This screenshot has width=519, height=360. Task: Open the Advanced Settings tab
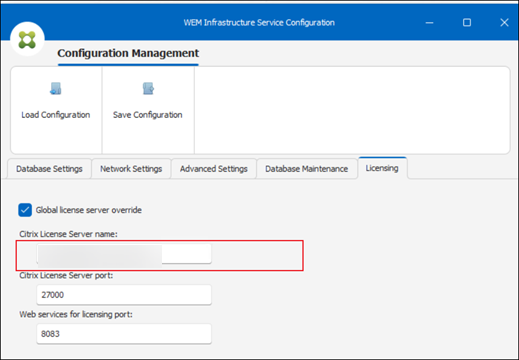coord(214,169)
